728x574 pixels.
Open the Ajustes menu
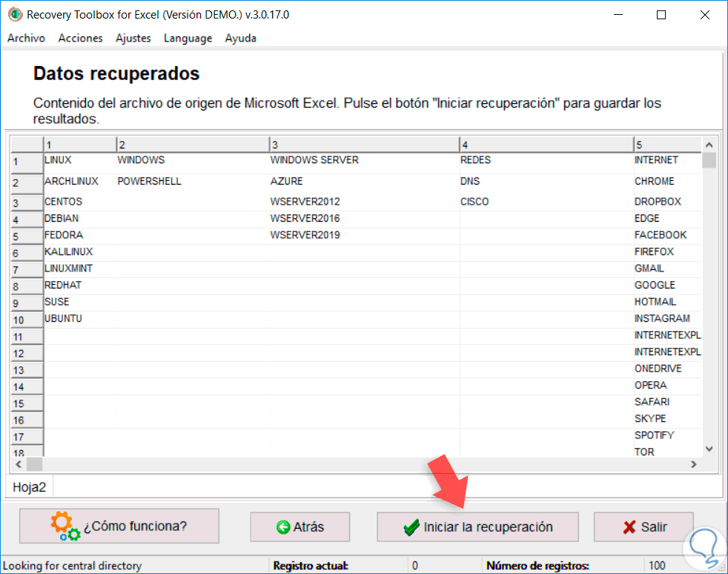point(133,38)
